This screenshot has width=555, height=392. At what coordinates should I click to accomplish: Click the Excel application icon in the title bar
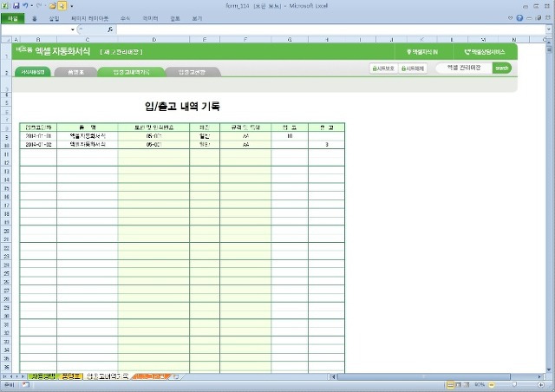pyautogui.click(x=5, y=6)
